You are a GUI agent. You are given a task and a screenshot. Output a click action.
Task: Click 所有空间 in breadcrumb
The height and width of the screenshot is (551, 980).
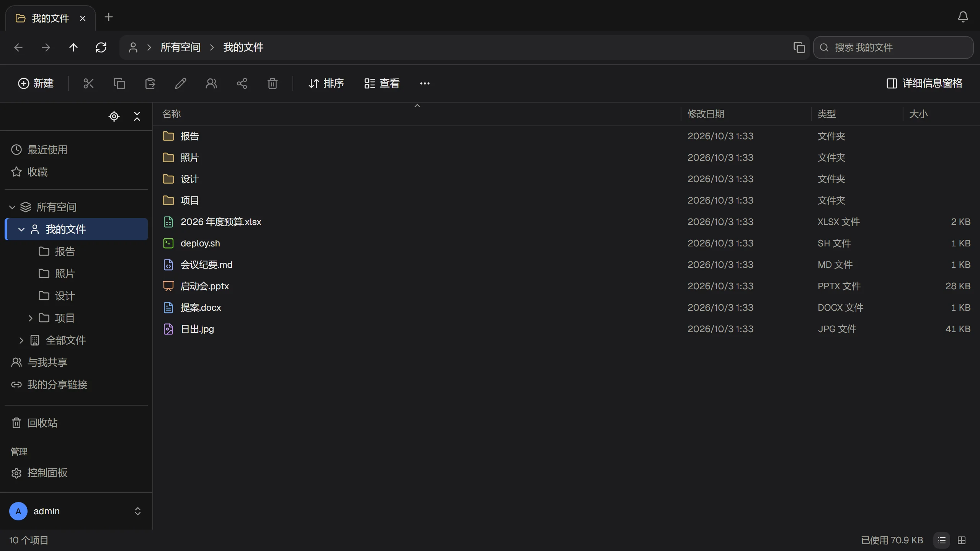[180, 47]
